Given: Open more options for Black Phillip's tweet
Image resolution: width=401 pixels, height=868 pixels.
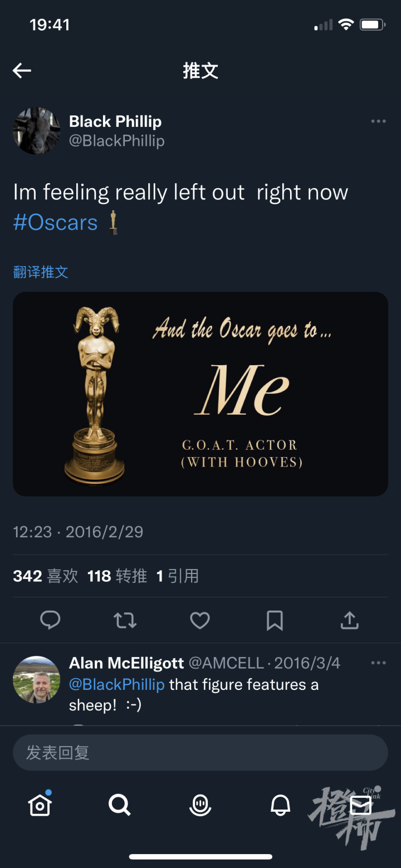Looking at the screenshot, I should pyautogui.click(x=378, y=121).
